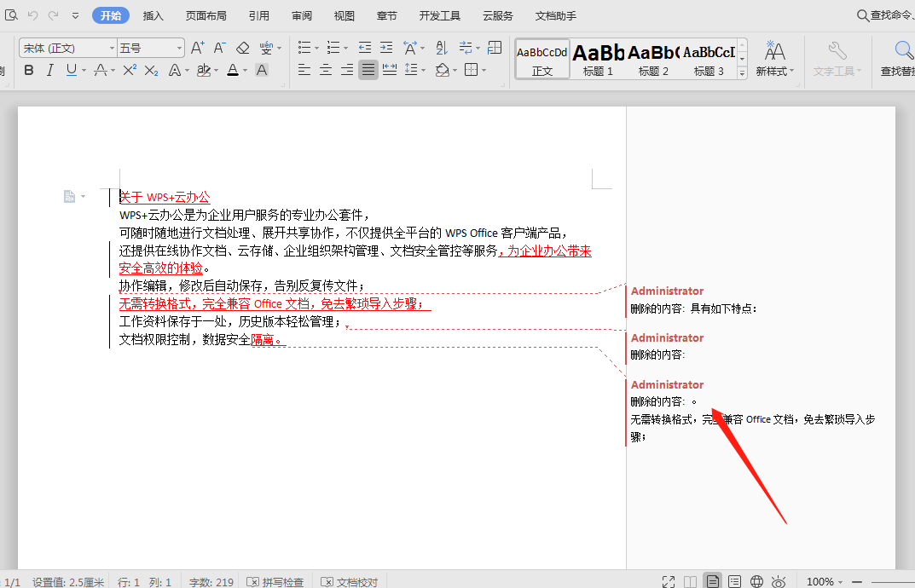
Task: Click the increase indent icon
Action: pyautogui.click(x=386, y=47)
